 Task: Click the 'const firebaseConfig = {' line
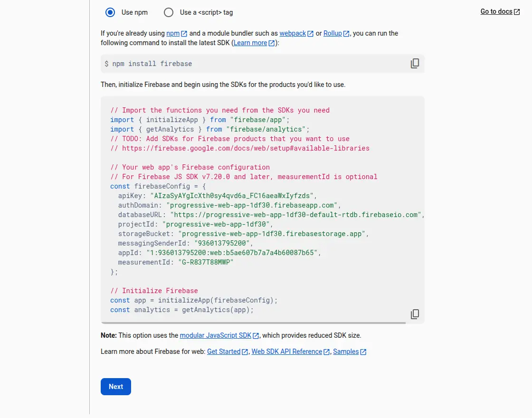(x=158, y=186)
